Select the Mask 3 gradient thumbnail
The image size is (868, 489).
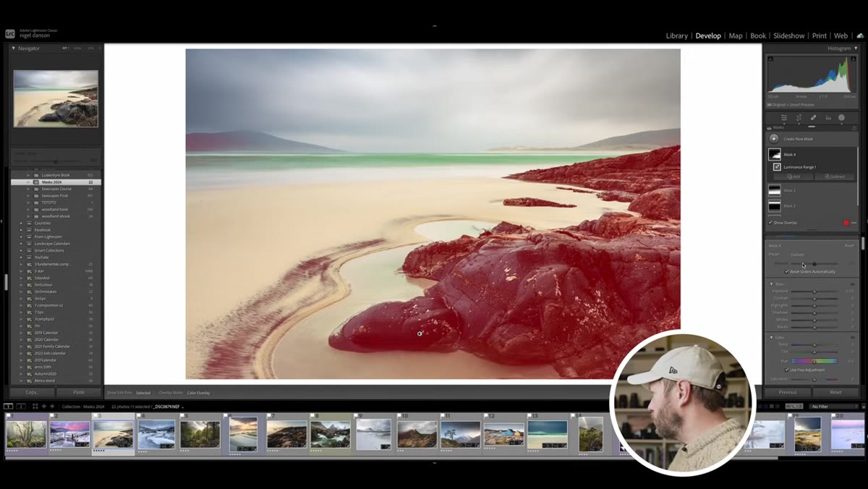(x=774, y=190)
